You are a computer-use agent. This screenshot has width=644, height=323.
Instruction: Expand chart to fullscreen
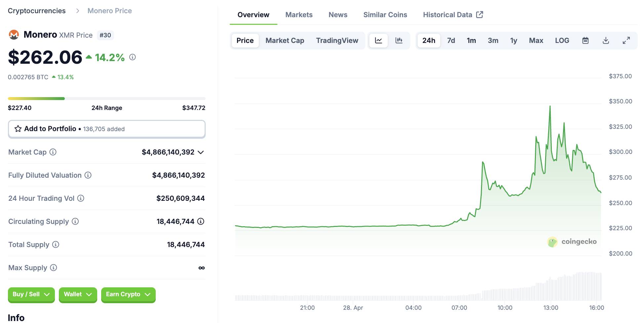tap(626, 41)
